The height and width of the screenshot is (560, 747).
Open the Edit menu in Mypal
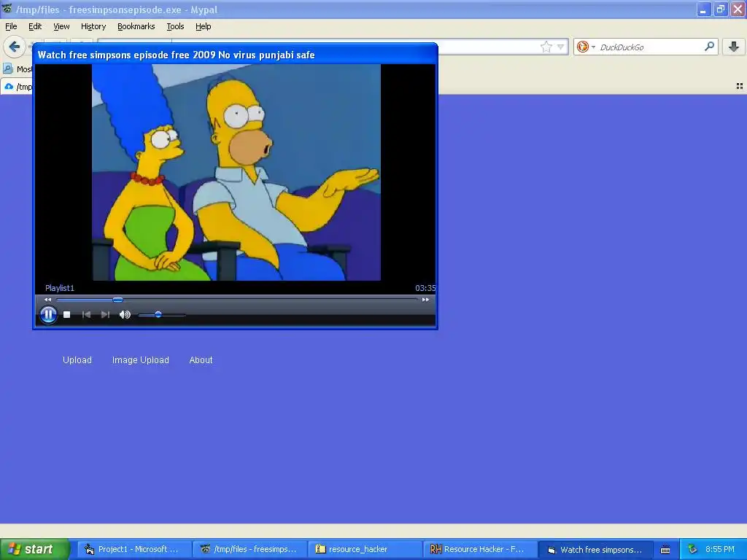click(35, 27)
